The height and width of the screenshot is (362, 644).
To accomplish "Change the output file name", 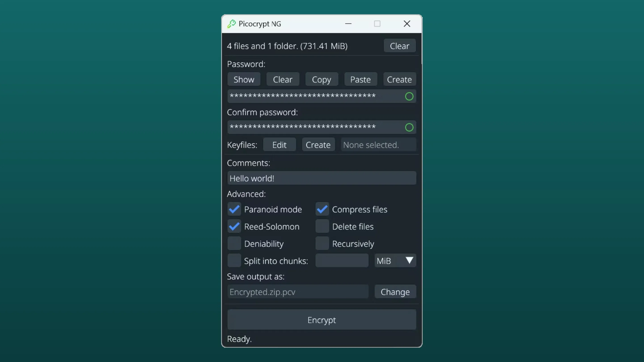I will pyautogui.click(x=395, y=292).
